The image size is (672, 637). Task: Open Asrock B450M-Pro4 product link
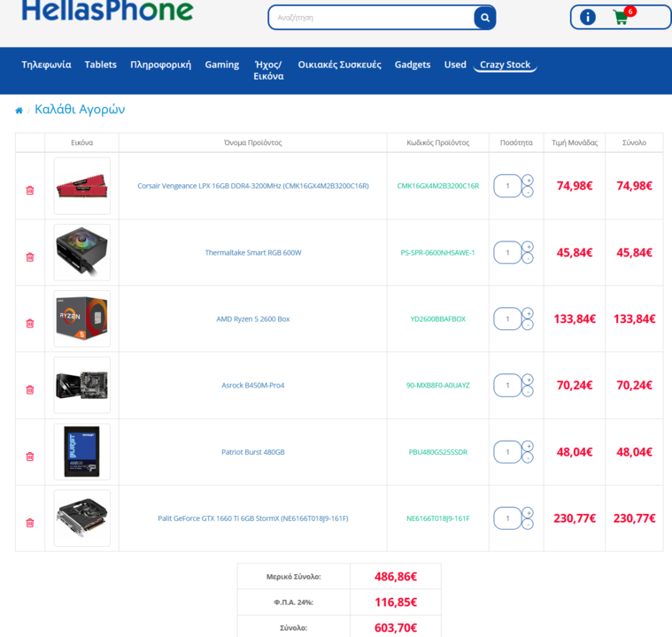point(253,386)
